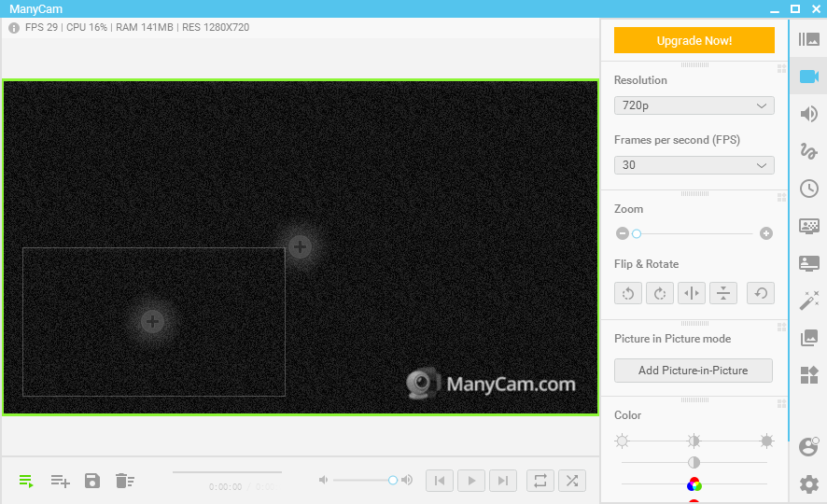Image resolution: width=827 pixels, height=504 pixels.
Task: Open the Time clock icon panel
Action: (x=808, y=189)
